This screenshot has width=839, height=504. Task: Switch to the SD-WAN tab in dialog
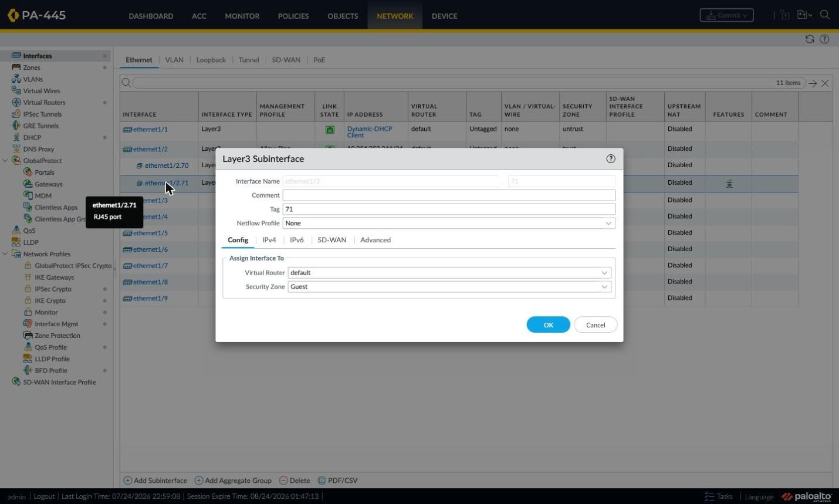tap(332, 240)
